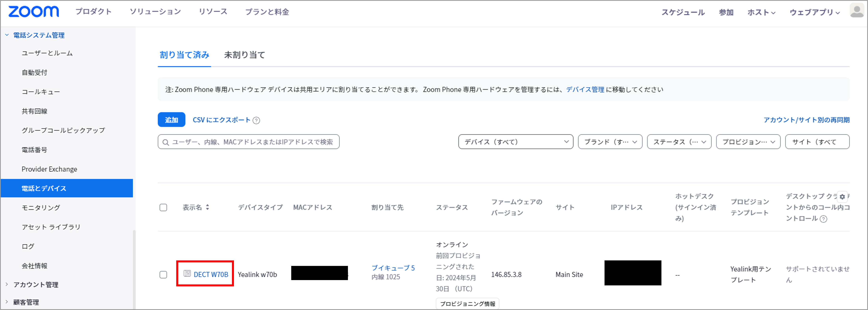Click プロビジョニング情報 button
This screenshot has width=868, height=310.
(467, 304)
